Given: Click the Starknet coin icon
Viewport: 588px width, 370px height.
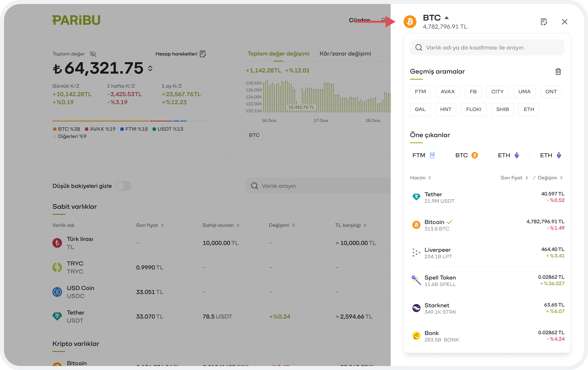Looking at the screenshot, I should tap(416, 308).
